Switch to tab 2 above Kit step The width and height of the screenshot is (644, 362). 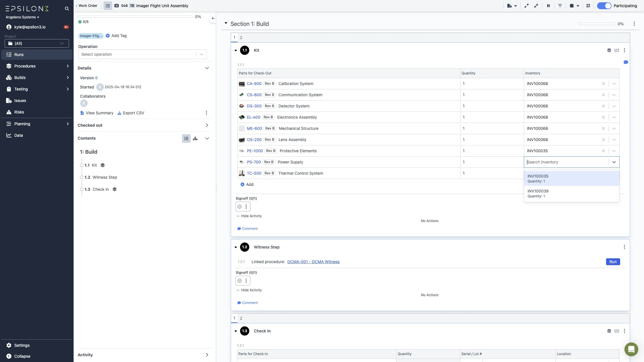(x=241, y=38)
